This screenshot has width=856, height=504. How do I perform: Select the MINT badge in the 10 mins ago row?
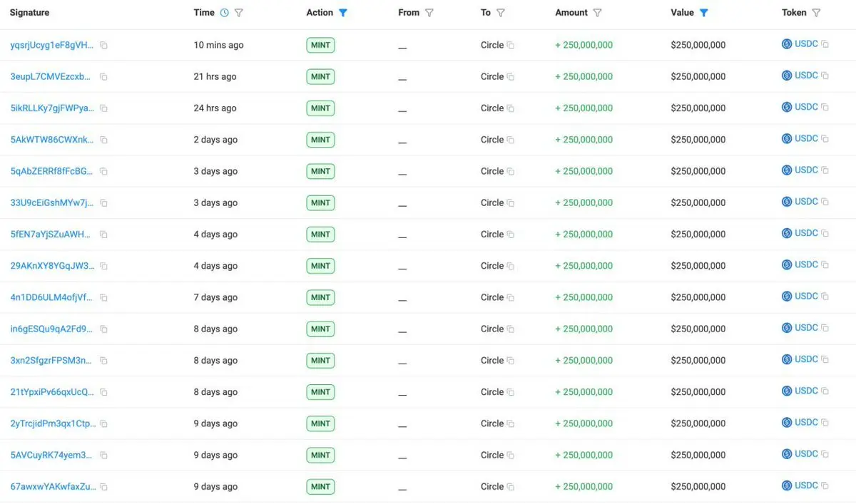click(320, 45)
